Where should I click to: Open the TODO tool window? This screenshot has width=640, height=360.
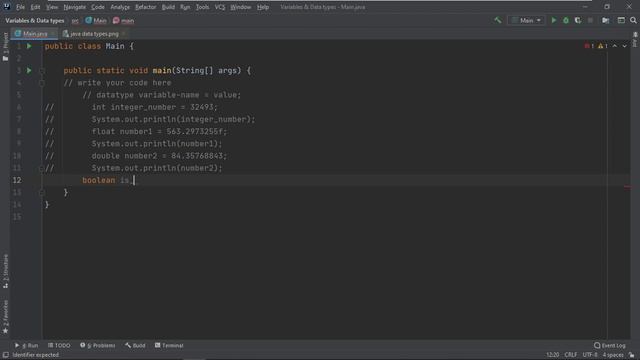pos(59,345)
